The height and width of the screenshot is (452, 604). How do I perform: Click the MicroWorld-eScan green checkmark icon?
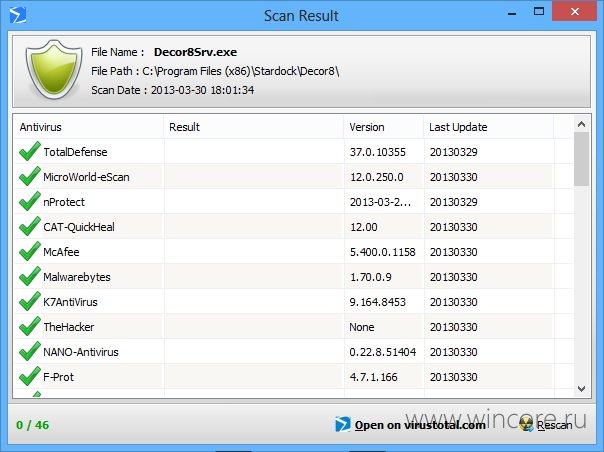coord(30,176)
